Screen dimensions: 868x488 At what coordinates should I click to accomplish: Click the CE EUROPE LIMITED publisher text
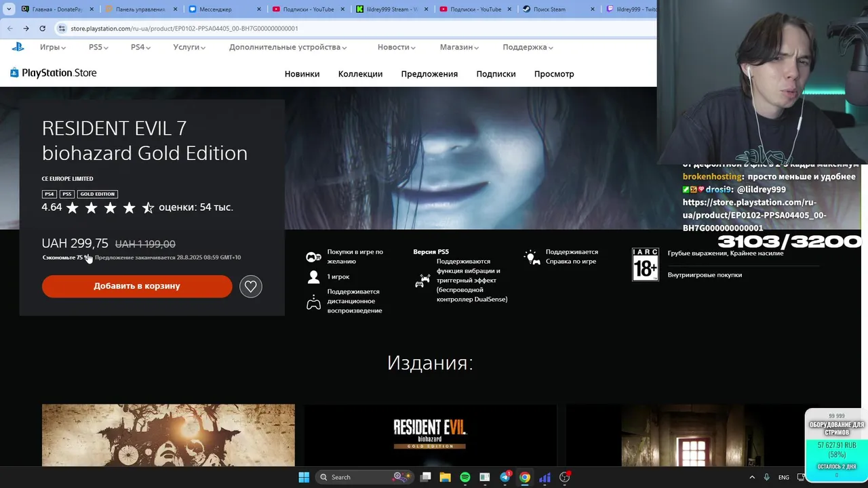pyautogui.click(x=67, y=179)
